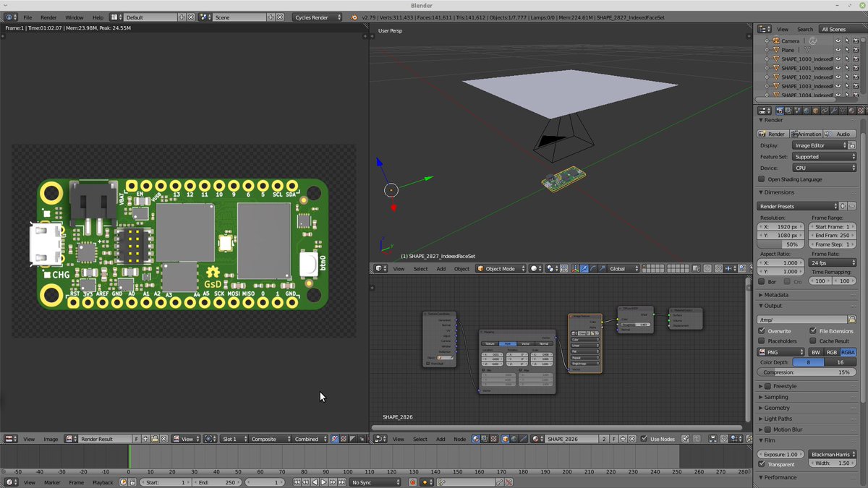868x488 pixels.
Task: Enable the Cache Result checkbox
Action: pyautogui.click(x=814, y=341)
